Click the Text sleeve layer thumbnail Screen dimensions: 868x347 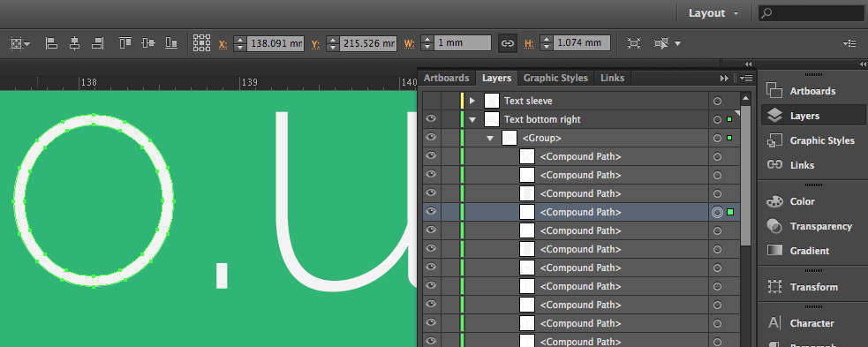(x=492, y=101)
